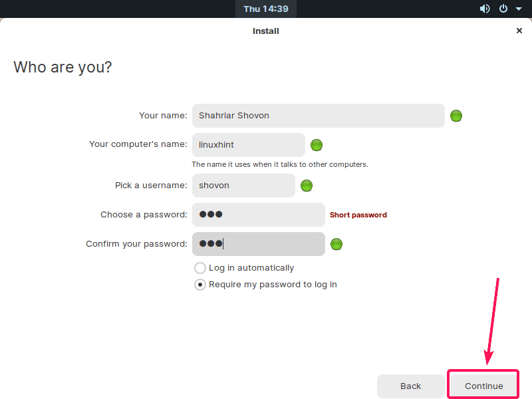Viewport: 532px width, 399px height.
Task: Click green indicator next to username field
Action: 307,186
